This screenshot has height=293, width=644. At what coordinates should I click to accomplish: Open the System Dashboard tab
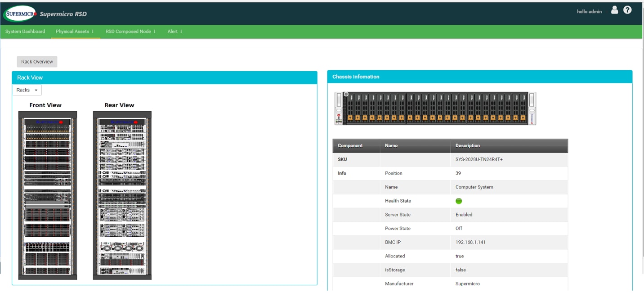pyautogui.click(x=25, y=32)
